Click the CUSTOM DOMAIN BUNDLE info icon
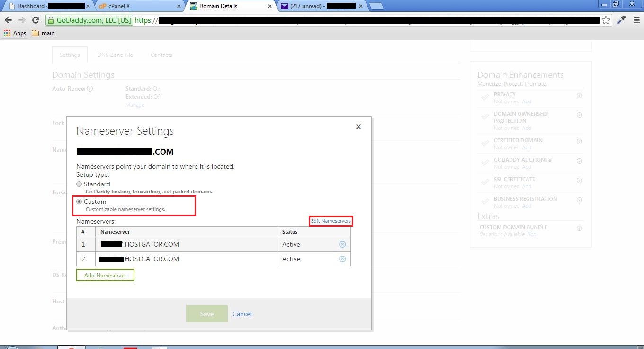Screen dimensions: 644x349 (579, 228)
